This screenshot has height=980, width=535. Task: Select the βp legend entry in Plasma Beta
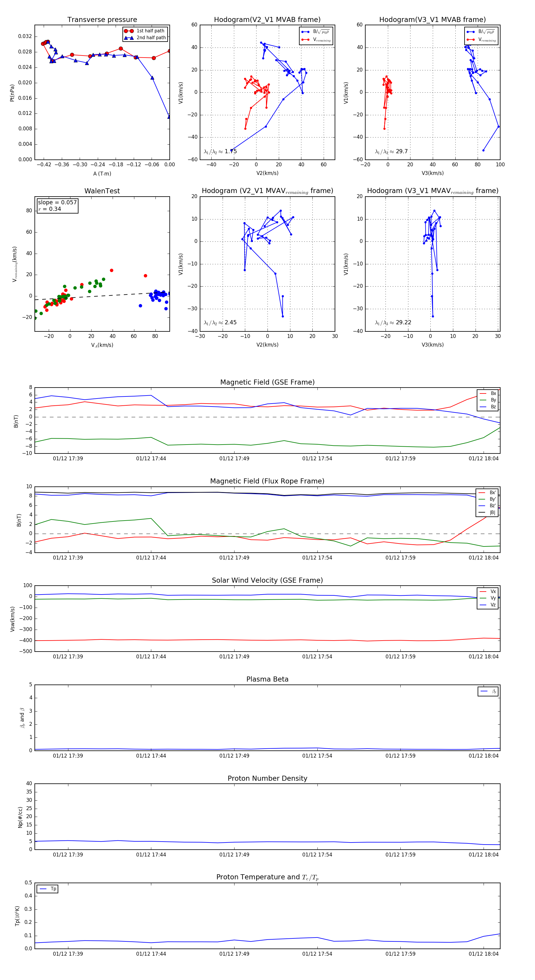coord(489,691)
